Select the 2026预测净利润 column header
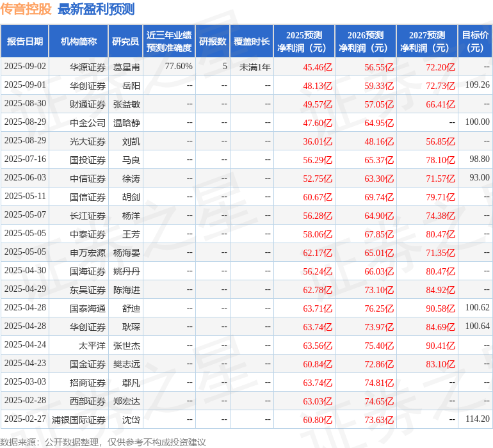The image size is (493, 448). pos(366,42)
